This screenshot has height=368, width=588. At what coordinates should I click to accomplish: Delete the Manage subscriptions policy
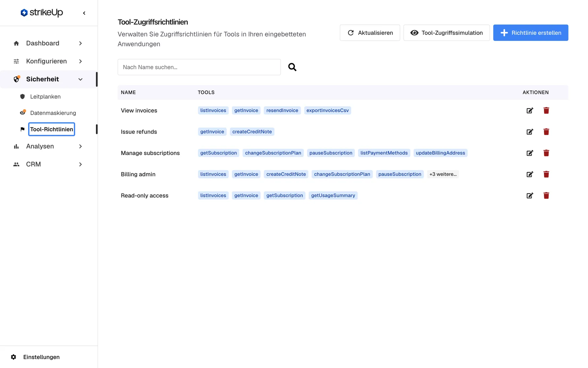[x=546, y=153]
